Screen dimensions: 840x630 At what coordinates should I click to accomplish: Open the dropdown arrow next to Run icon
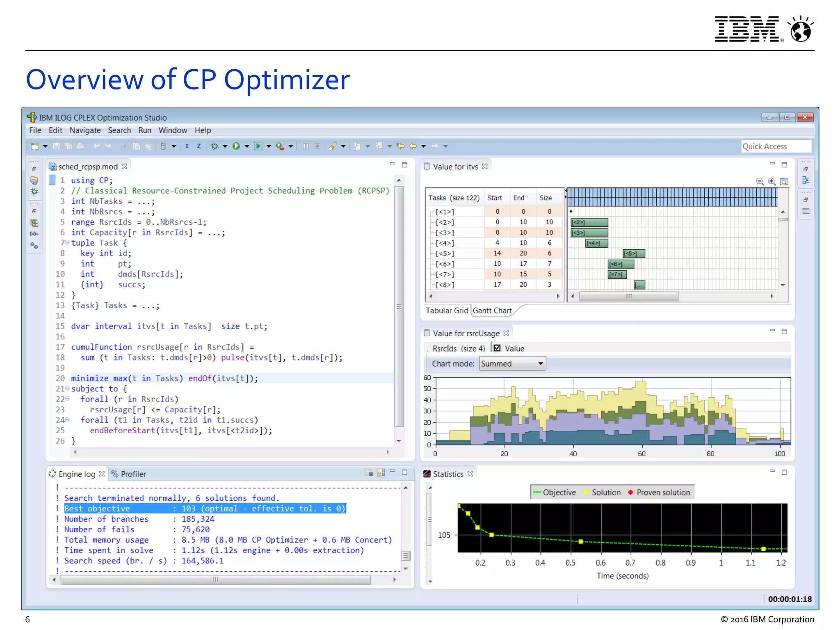247,146
